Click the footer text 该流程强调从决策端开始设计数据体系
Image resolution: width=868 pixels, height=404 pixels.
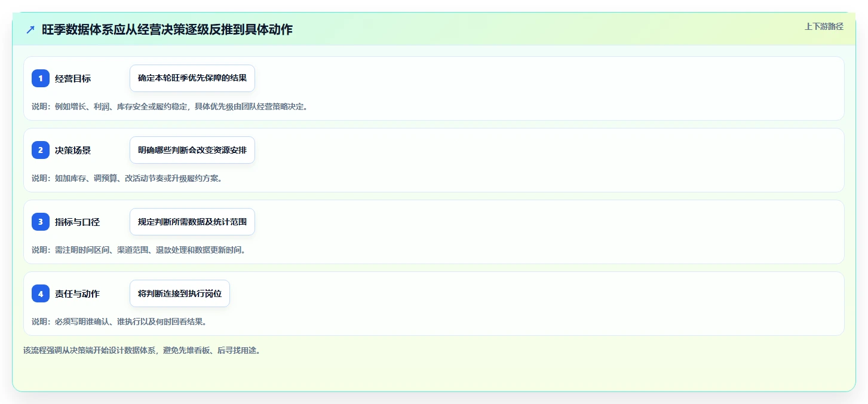[142, 350]
